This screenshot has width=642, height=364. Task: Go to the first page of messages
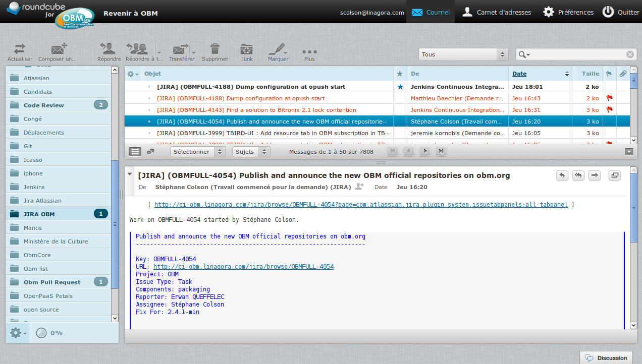393,151
